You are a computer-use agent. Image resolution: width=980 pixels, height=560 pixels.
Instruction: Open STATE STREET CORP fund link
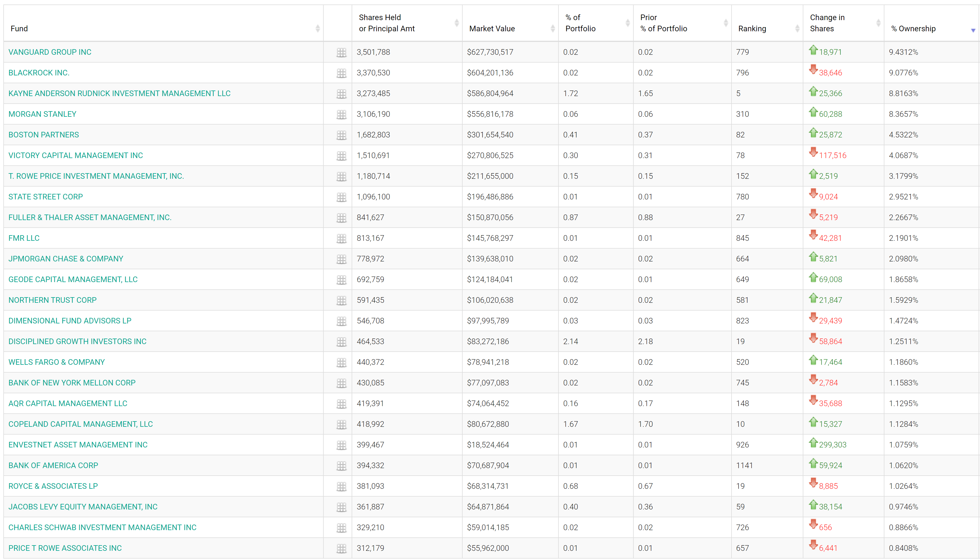click(x=45, y=197)
